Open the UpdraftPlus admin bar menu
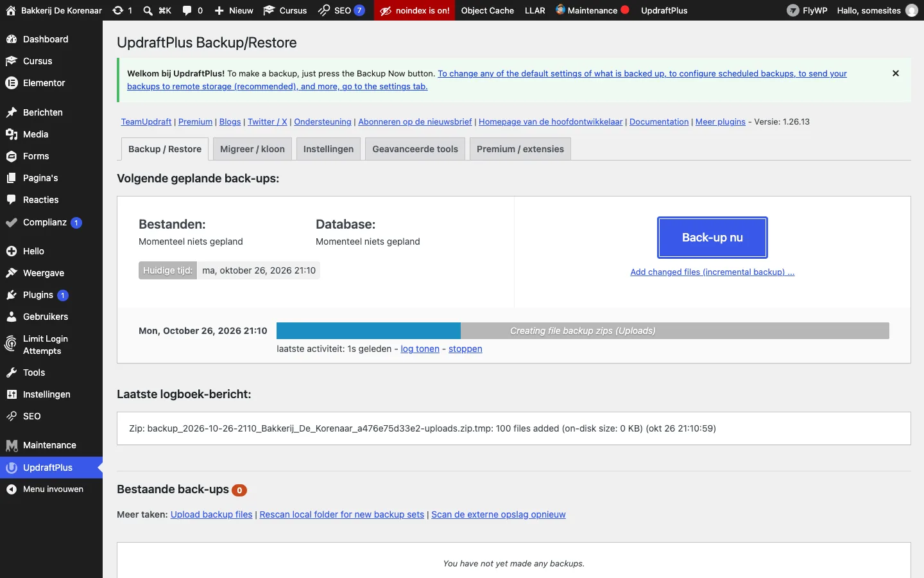924x578 pixels. 664,10
